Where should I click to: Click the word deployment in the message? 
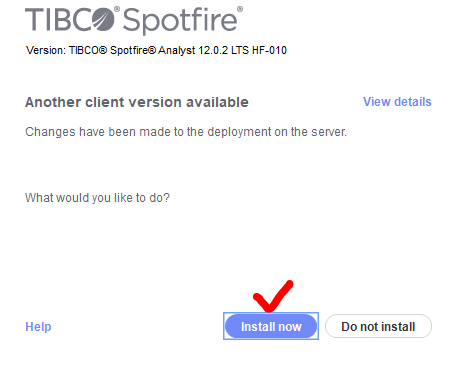pos(239,132)
